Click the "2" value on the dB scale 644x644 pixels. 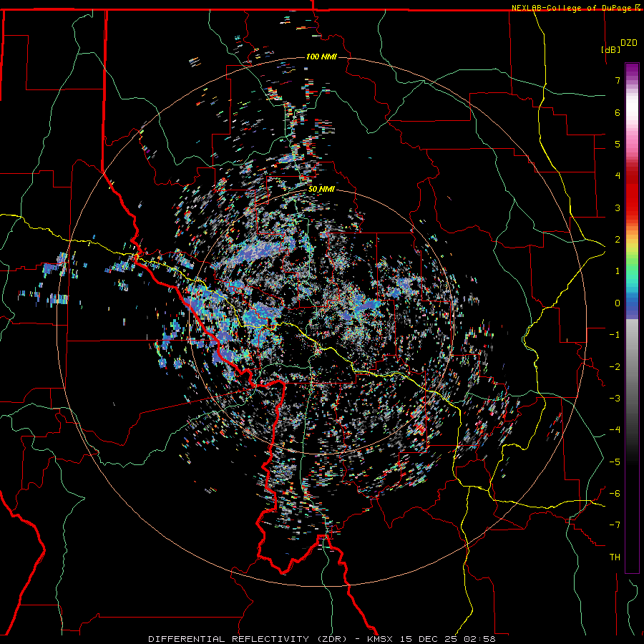[618, 240]
